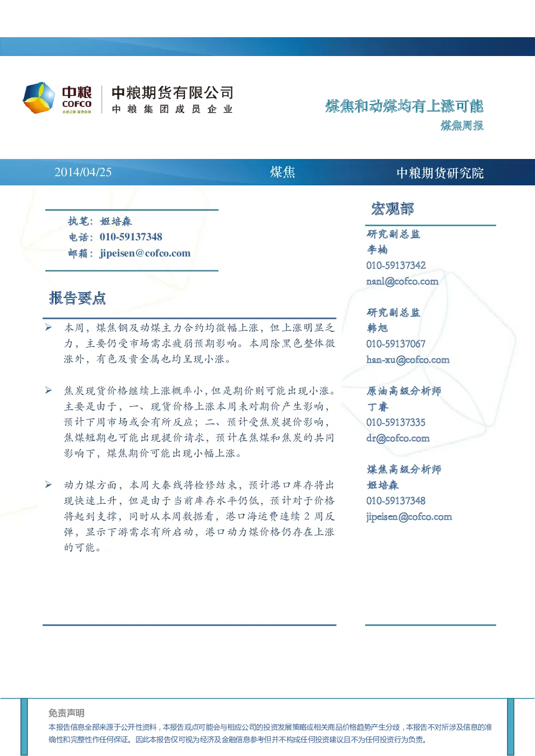Click the name 丁睿
Screen dimensions: 535x756
(378, 407)
